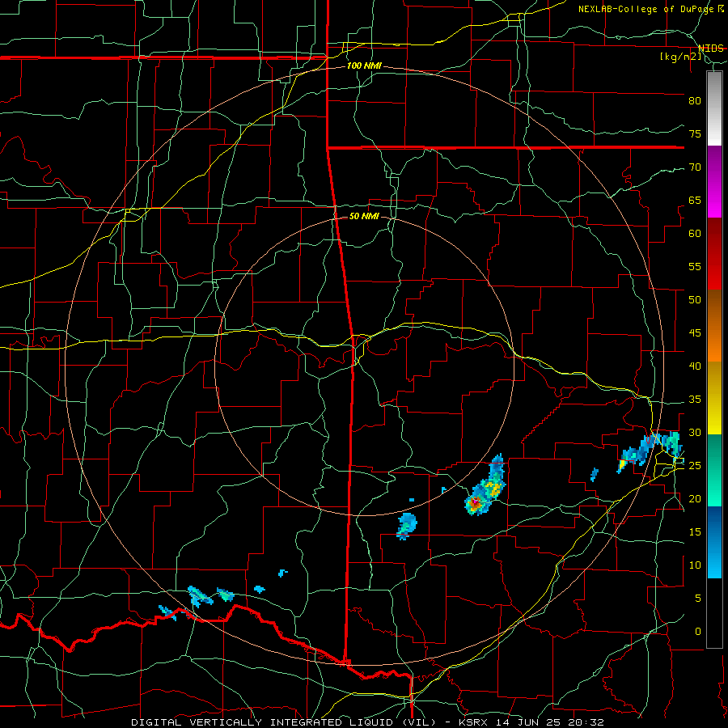The height and width of the screenshot is (728, 728).
Task: Click the scale value 30
Action: pos(695,432)
